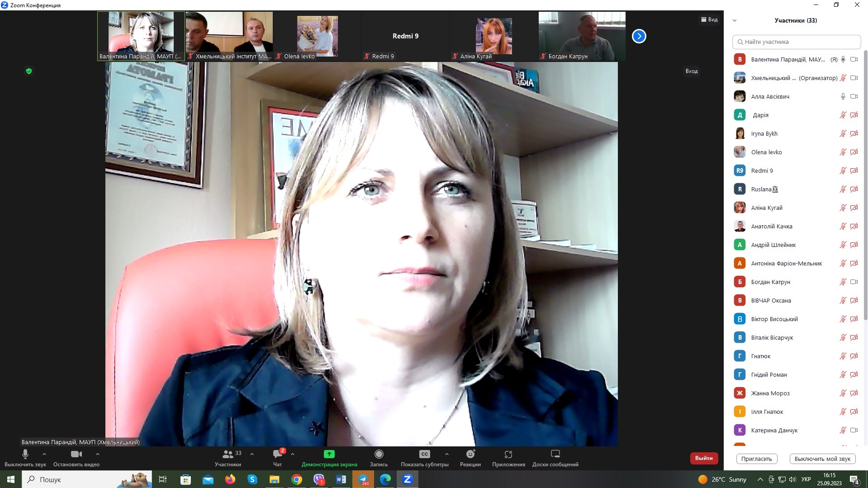
Task: Expand the participants options arrow
Action: pyautogui.click(x=252, y=454)
